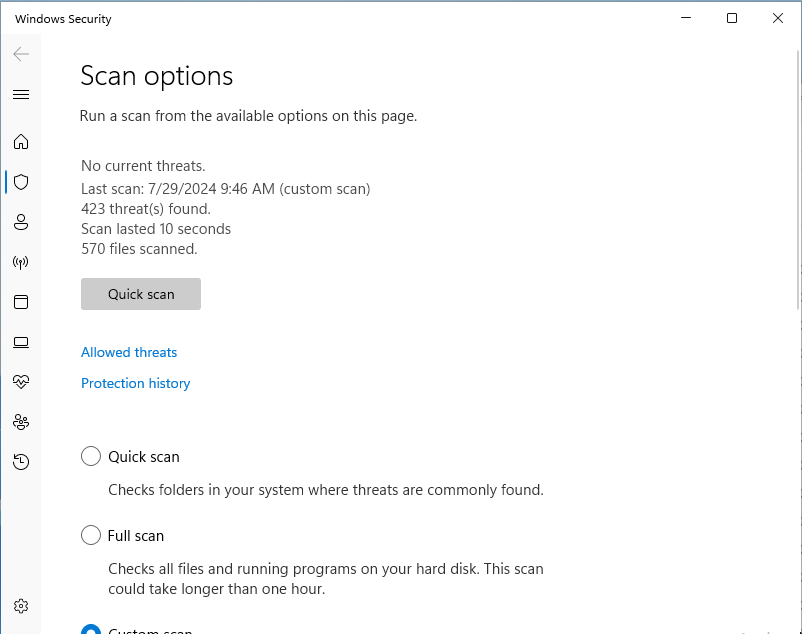The height and width of the screenshot is (634, 802).
Task: Click the gray Quick scan button
Action: pos(141,294)
